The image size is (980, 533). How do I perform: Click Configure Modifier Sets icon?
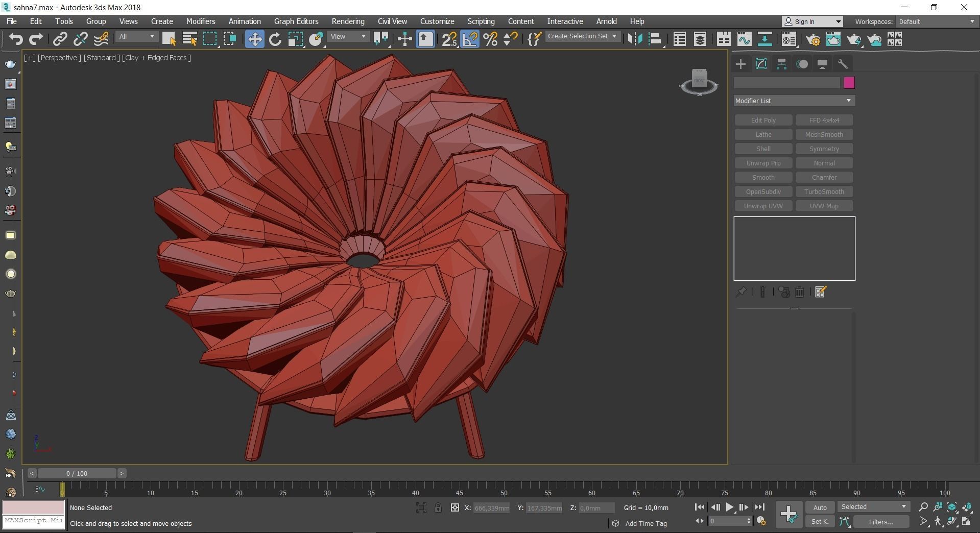coord(821,292)
